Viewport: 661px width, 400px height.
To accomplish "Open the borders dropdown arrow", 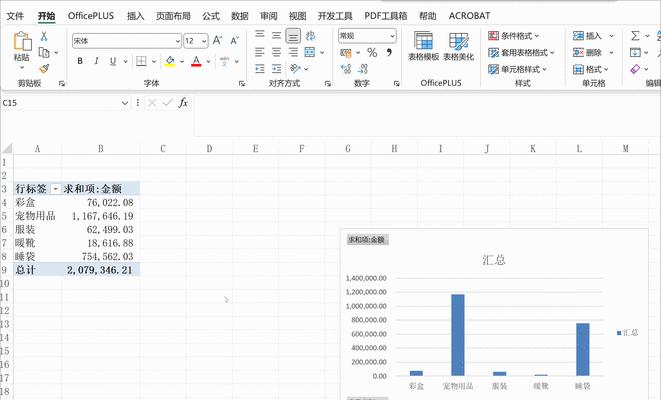I will 154,62.
